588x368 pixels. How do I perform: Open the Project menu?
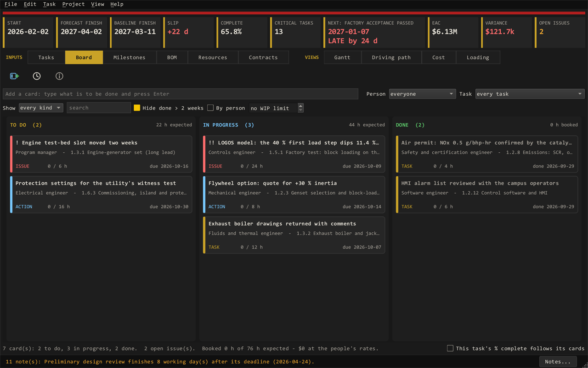click(x=73, y=4)
